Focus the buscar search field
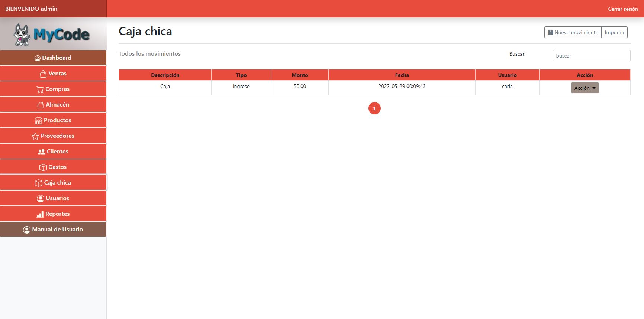Screen dimensions: 644x319 pos(591,56)
